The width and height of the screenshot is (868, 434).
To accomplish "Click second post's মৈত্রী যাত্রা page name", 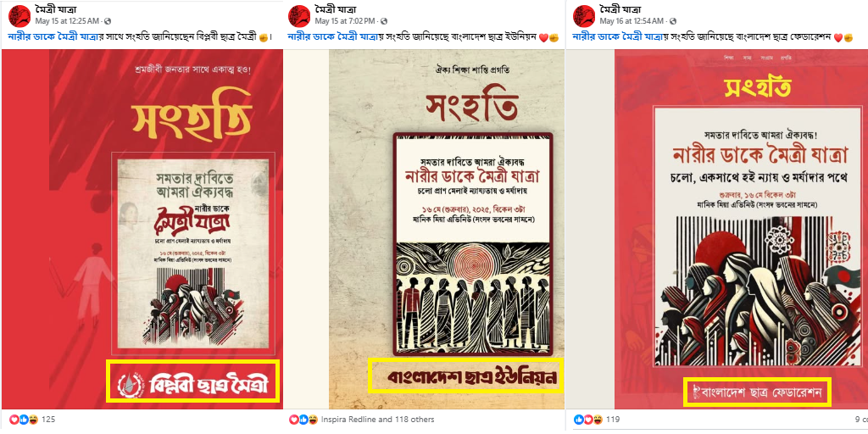I will [x=336, y=9].
